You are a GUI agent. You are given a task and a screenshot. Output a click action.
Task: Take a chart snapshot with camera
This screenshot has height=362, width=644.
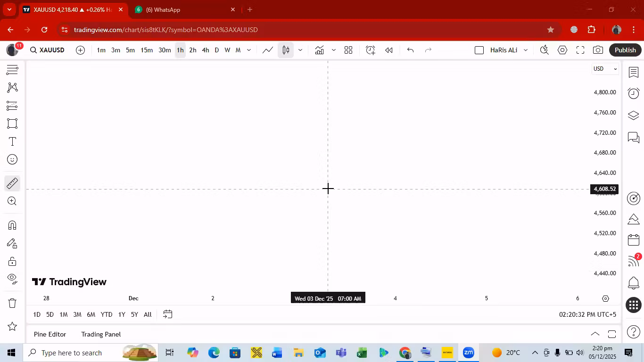click(598, 50)
